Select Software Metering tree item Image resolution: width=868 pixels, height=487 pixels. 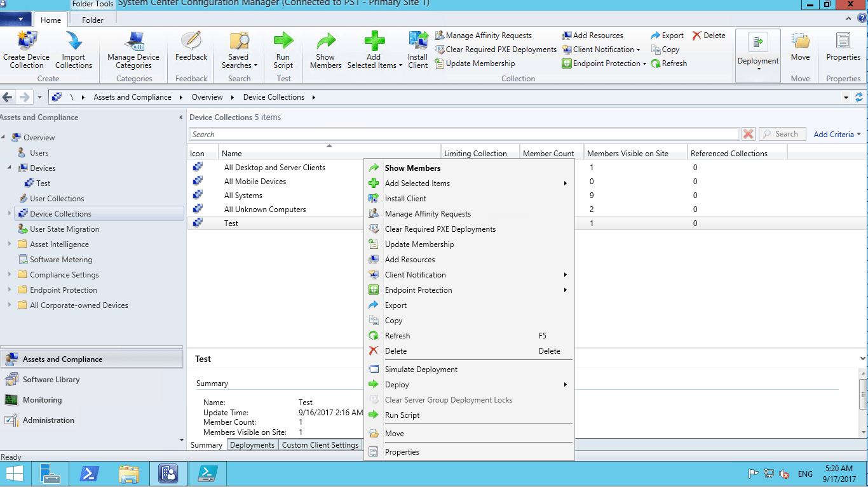(61, 260)
